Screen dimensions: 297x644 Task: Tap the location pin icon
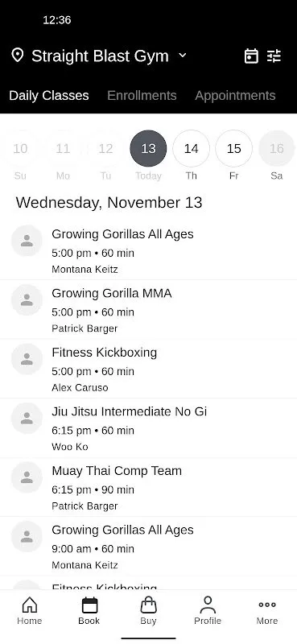[17, 56]
